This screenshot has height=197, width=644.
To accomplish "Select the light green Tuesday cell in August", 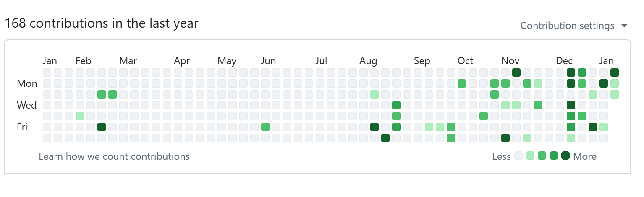I will tap(374, 94).
